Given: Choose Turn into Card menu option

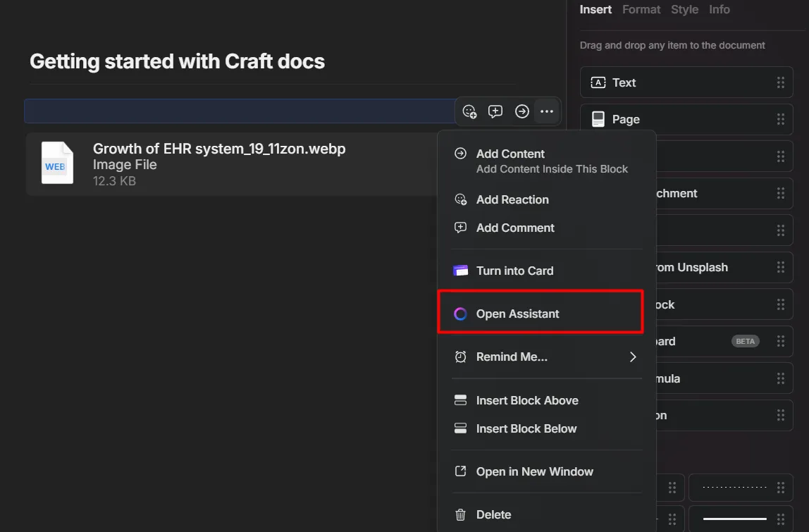Looking at the screenshot, I should [514, 271].
